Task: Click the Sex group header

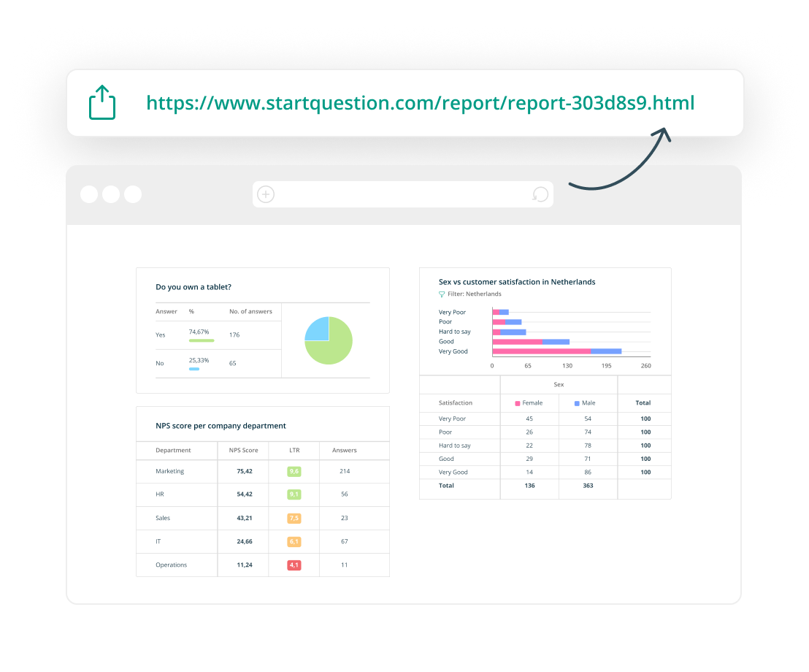Action: click(559, 384)
